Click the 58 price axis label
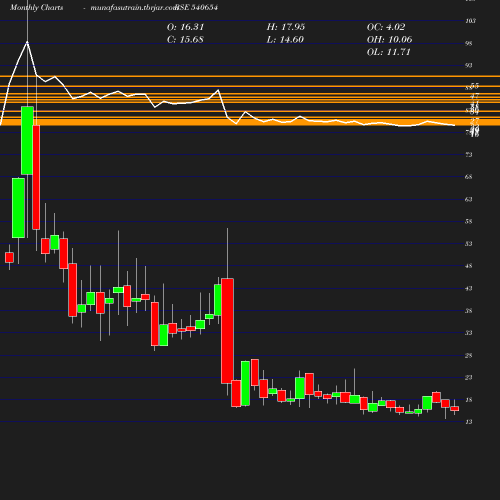Screen dimensions: 500x500 click(469, 221)
